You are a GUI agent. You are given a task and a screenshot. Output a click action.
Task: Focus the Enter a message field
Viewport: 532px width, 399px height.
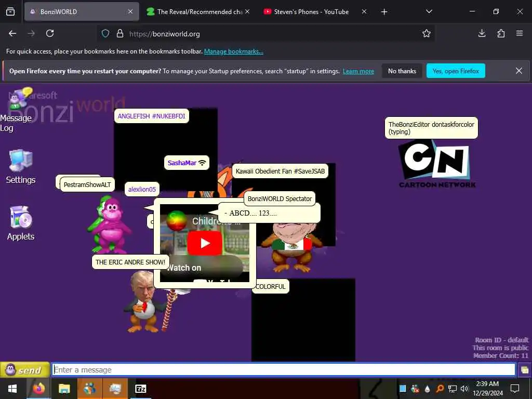pyautogui.click(x=284, y=370)
